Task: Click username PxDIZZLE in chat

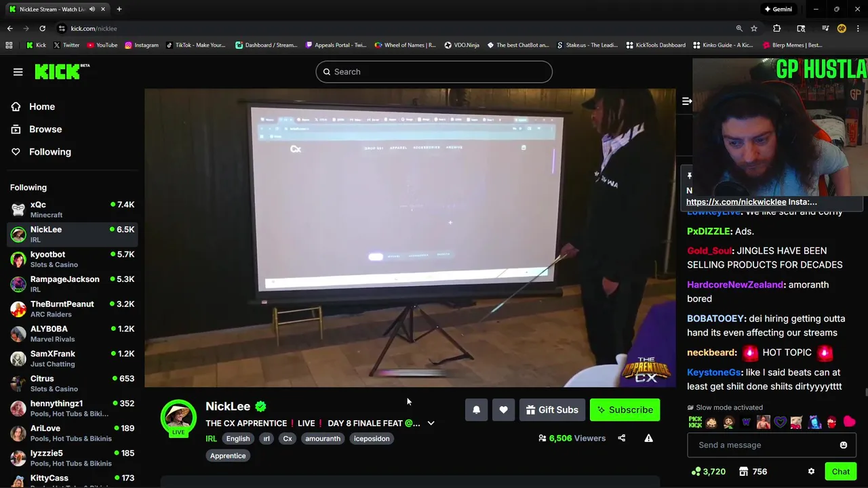Action: (x=709, y=231)
